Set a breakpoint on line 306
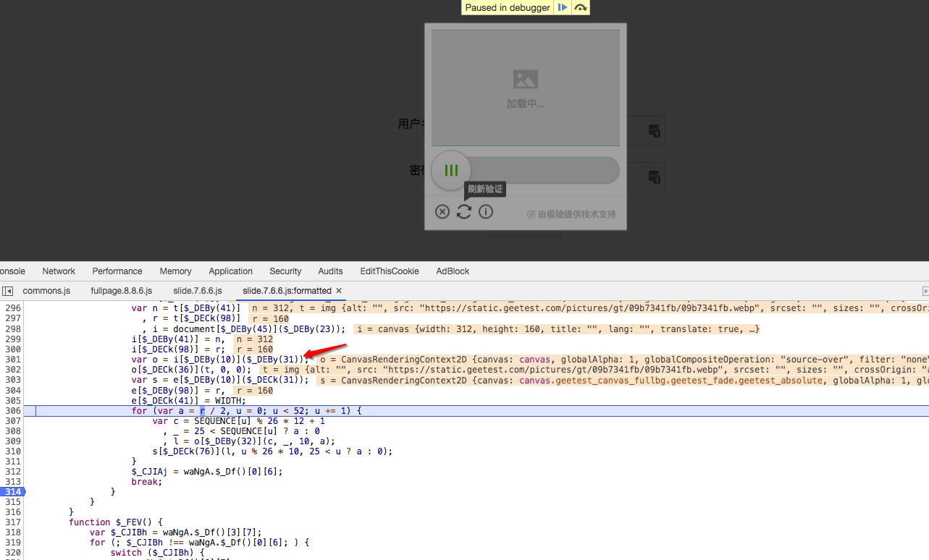The width and height of the screenshot is (929, 560). click(x=13, y=410)
